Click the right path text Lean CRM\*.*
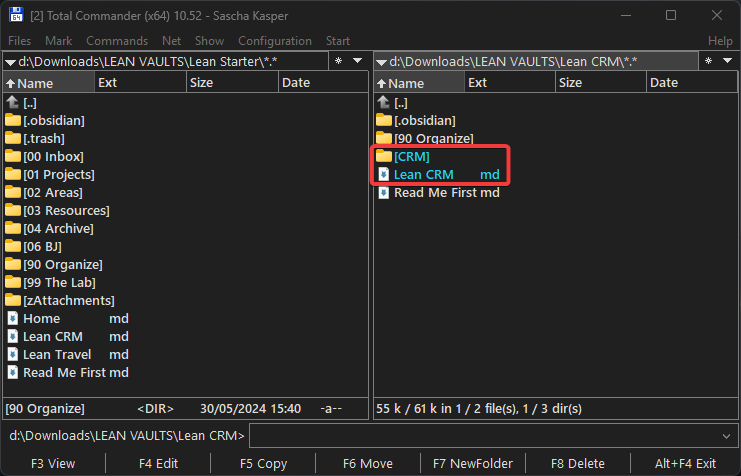The height and width of the screenshot is (476, 741). click(599, 61)
